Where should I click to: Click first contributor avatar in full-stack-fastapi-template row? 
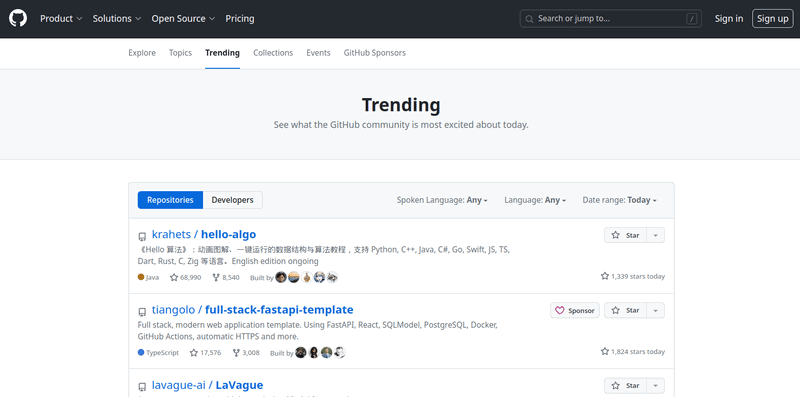point(301,352)
